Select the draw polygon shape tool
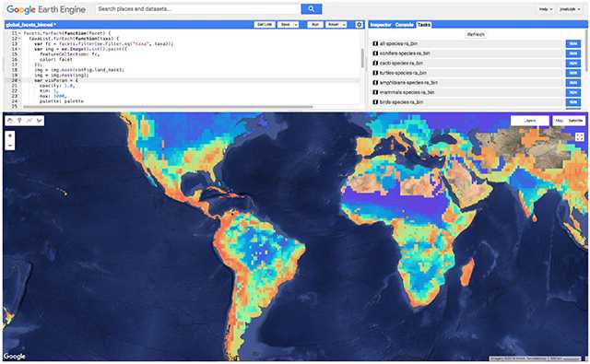The image size is (590, 364). click(39, 121)
